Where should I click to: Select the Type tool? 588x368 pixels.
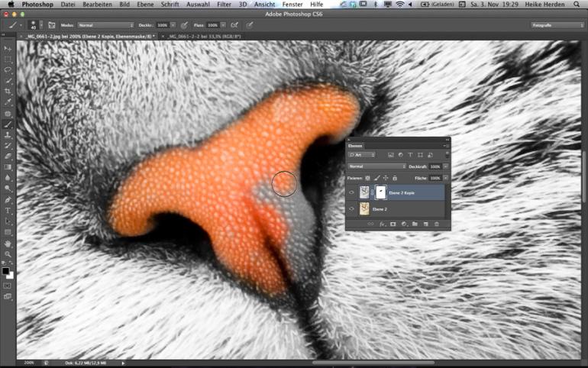point(8,210)
